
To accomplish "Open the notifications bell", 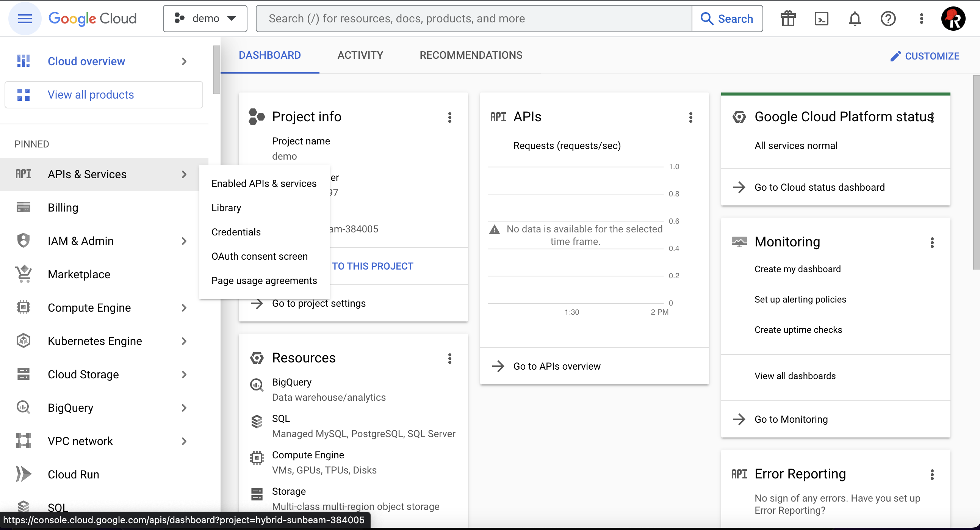I will pos(855,19).
